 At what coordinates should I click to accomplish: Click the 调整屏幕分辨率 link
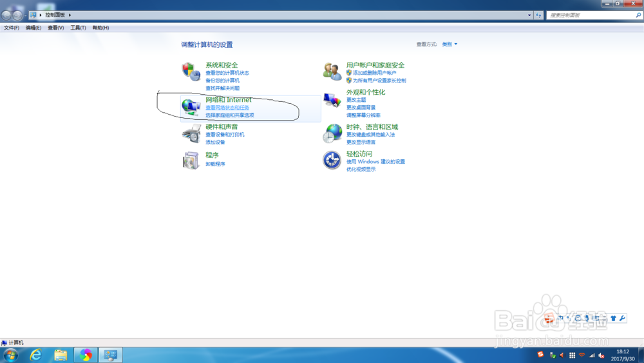tap(363, 115)
